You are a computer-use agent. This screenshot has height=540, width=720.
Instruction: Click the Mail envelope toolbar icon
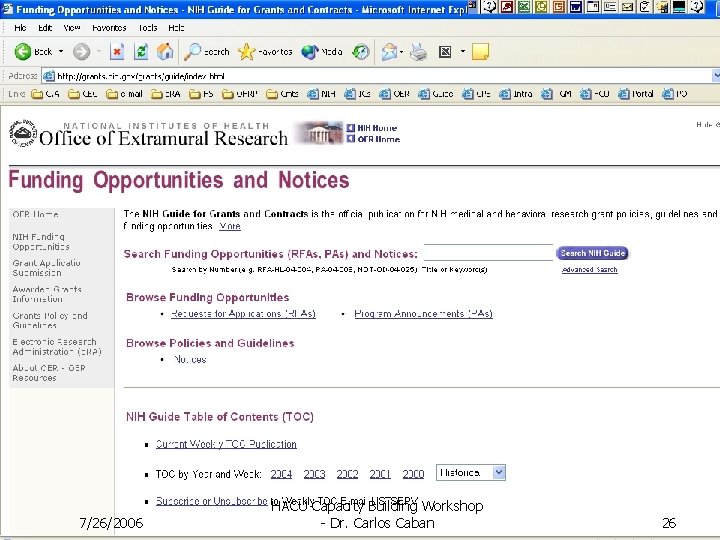pos(389,51)
